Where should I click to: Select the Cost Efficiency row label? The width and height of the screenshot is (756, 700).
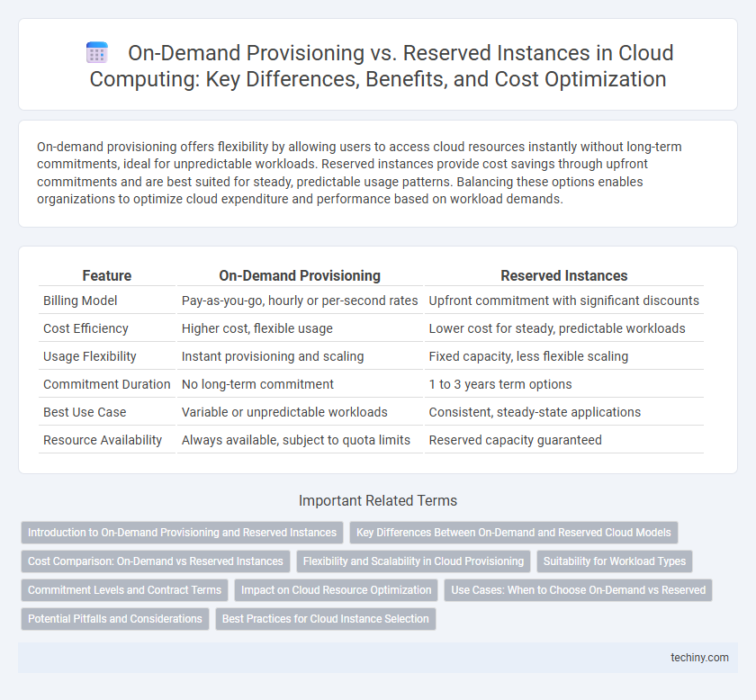(x=85, y=328)
